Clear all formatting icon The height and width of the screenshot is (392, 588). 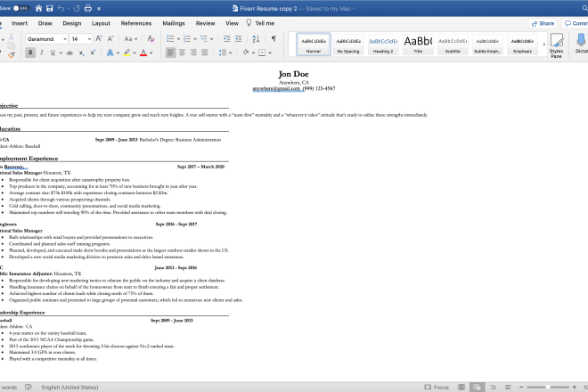151,38
